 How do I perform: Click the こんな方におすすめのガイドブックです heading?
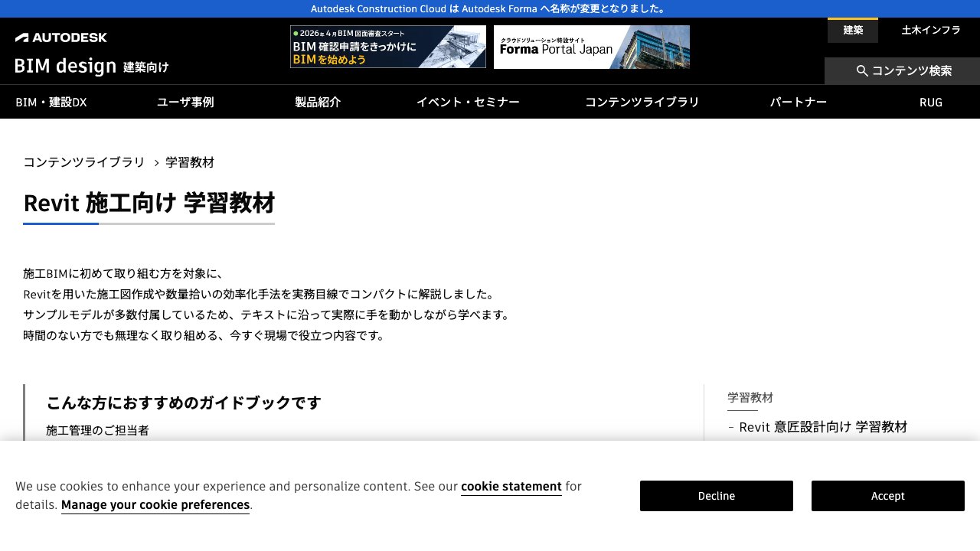coord(184,403)
